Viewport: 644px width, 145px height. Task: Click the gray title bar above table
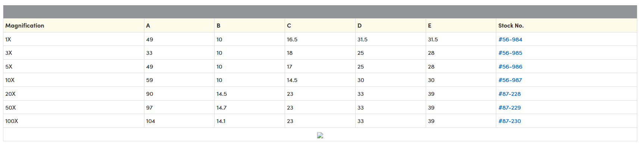(320, 12)
